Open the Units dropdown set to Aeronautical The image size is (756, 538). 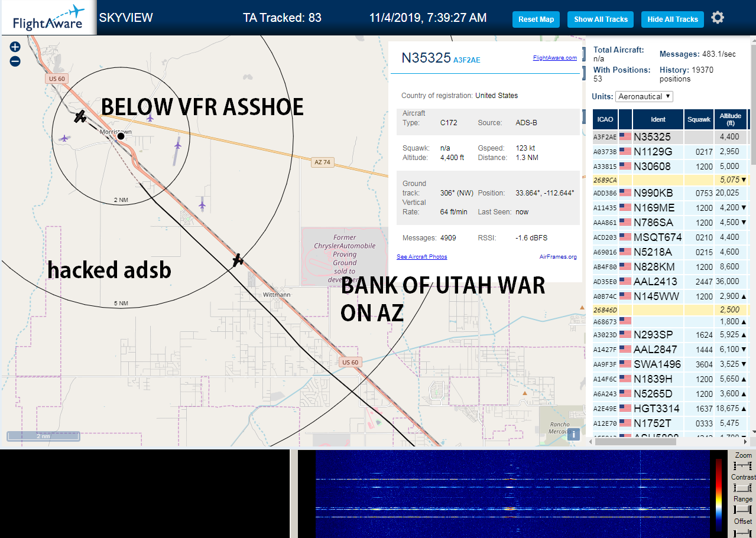pyautogui.click(x=644, y=96)
